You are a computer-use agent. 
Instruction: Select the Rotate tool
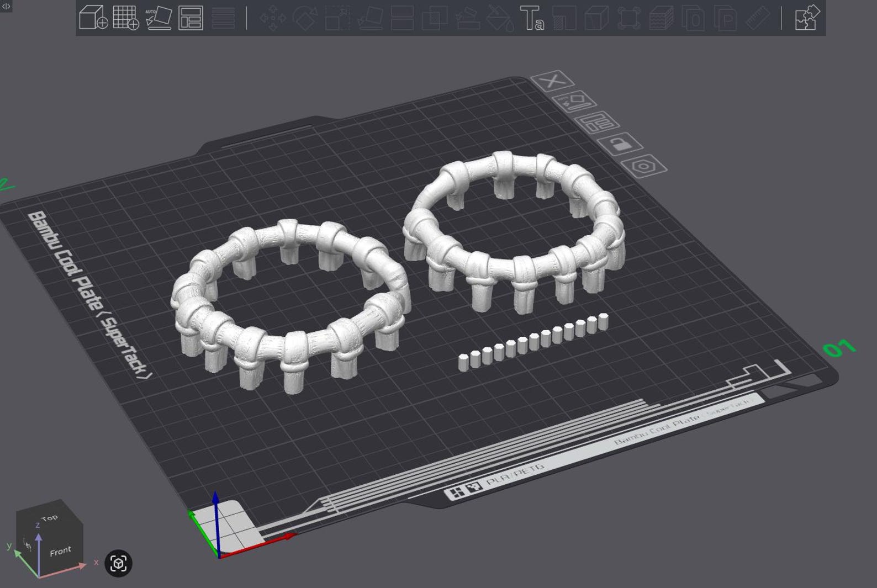pos(305,18)
